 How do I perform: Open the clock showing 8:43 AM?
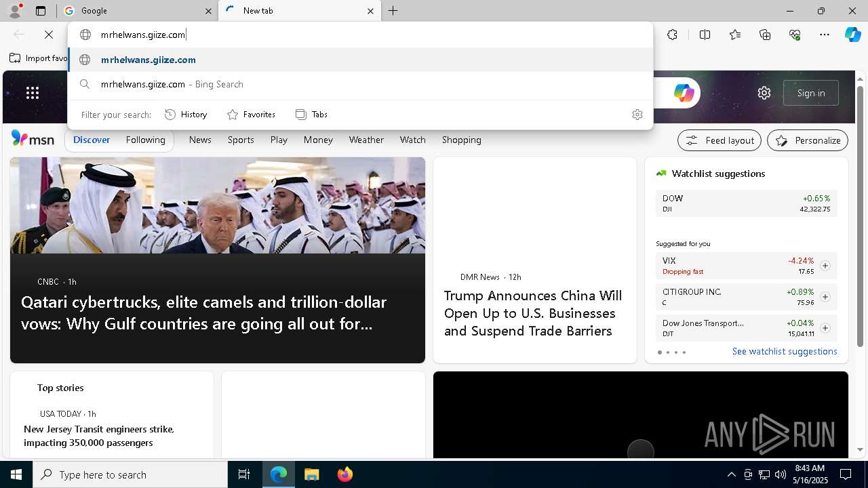click(x=810, y=474)
